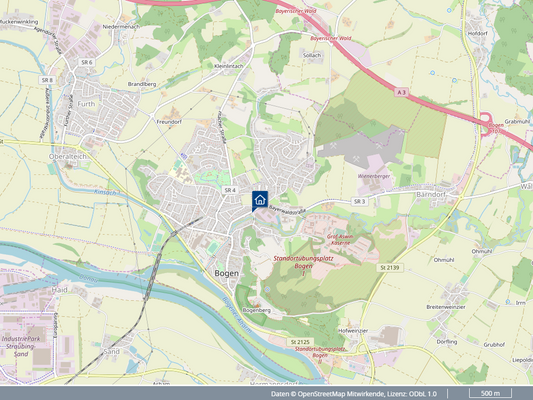
Task: Click the St 2139 road shield
Action: point(390,267)
